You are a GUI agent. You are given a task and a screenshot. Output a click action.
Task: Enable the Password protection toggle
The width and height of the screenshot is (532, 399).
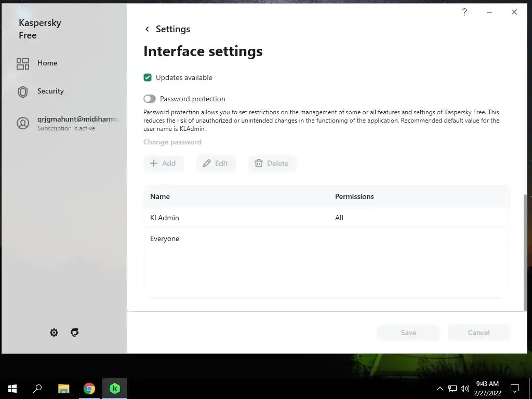tap(150, 99)
